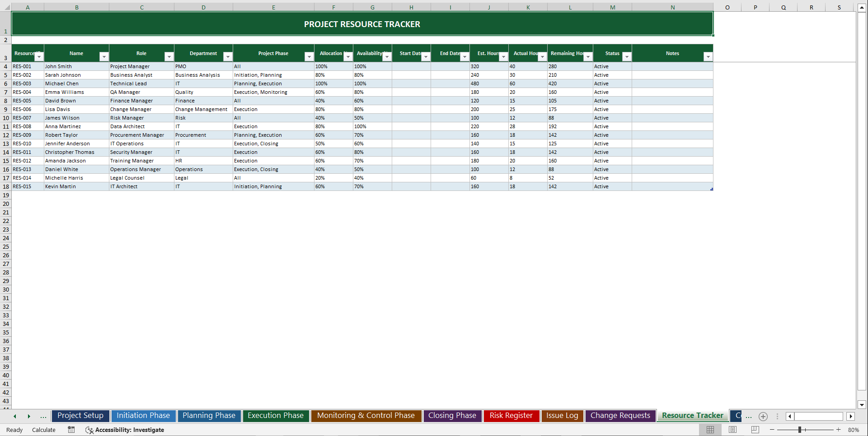Image resolution: width=868 pixels, height=436 pixels.
Task: Zoom out with the minus button
Action: [772, 430]
